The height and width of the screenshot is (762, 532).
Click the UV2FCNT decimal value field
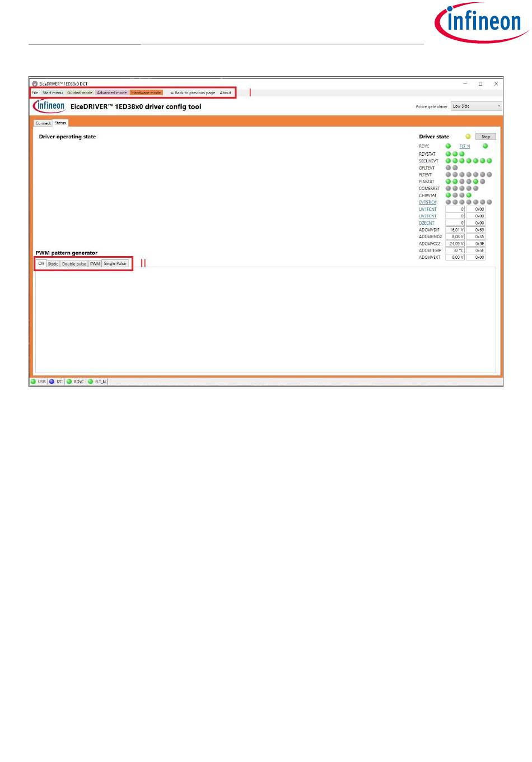point(455,216)
